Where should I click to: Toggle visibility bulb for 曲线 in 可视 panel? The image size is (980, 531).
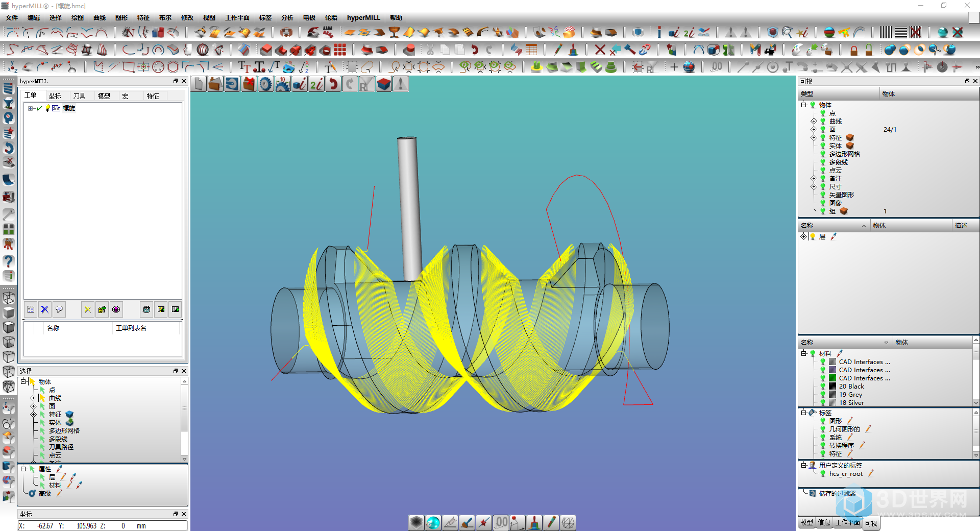point(823,122)
